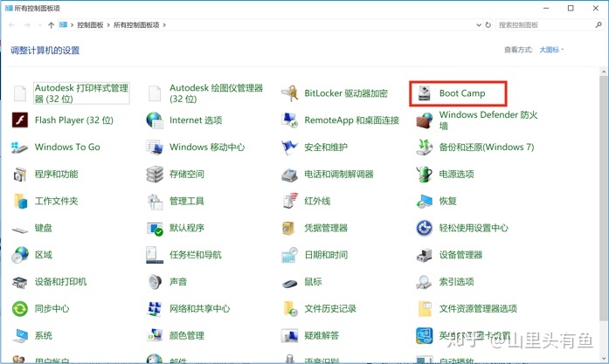Go up one level with up arrow
Viewport: 609px width, 364px height.
pyautogui.click(x=51, y=25)
